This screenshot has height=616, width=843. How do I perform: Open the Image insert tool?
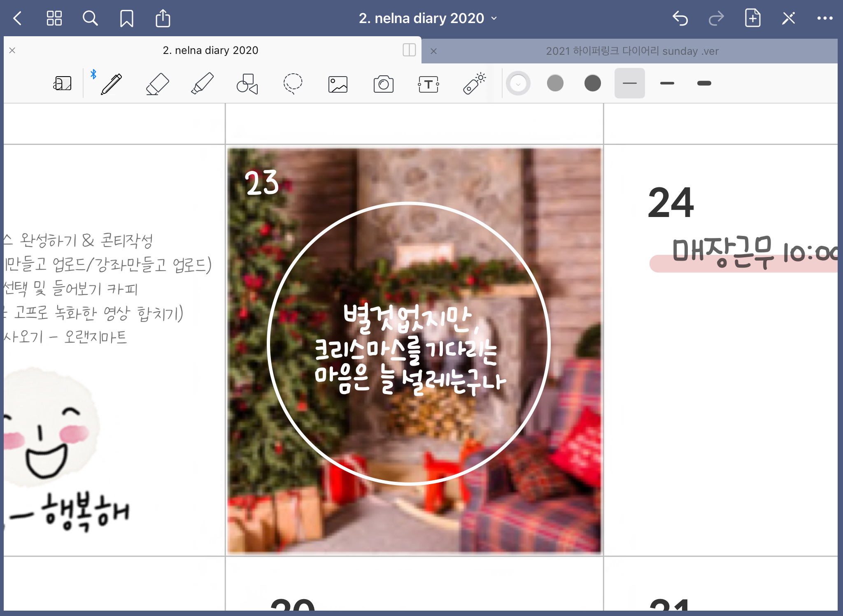coord(338,84)
